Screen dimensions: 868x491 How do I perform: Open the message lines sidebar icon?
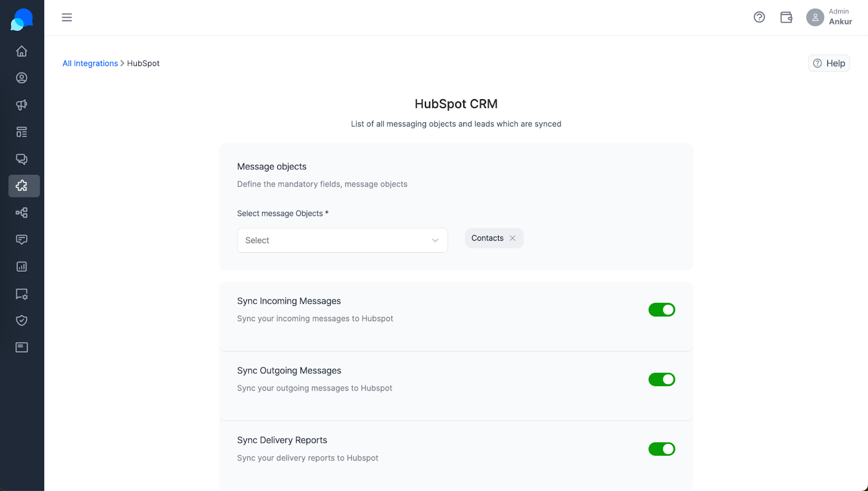click(22, 239)
